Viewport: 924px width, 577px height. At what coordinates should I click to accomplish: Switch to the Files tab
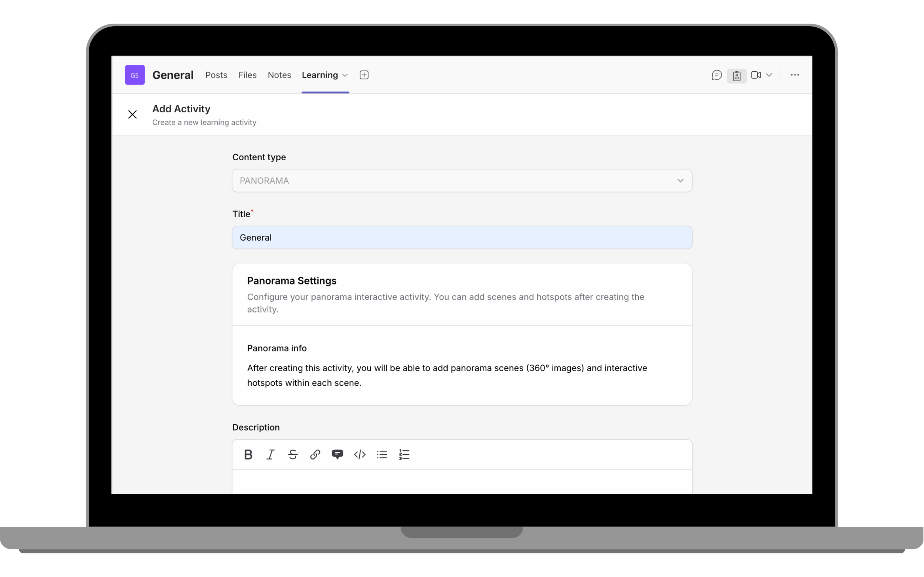(x=247, y=75)
